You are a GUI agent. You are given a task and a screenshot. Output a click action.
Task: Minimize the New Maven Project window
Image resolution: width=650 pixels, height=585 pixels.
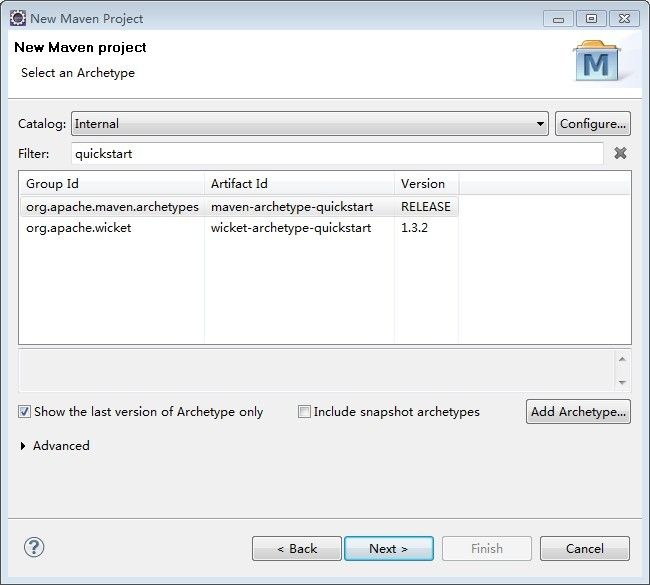(x=558, y=19)
